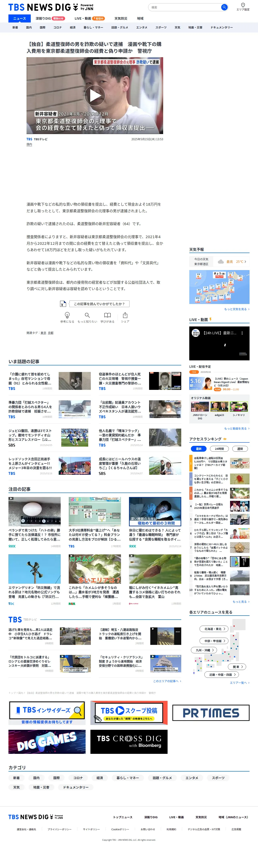Click the cloud icon in today's weather row
Image resolution: width=258 pixels, height=868 pixels.
tap(221, 261)
